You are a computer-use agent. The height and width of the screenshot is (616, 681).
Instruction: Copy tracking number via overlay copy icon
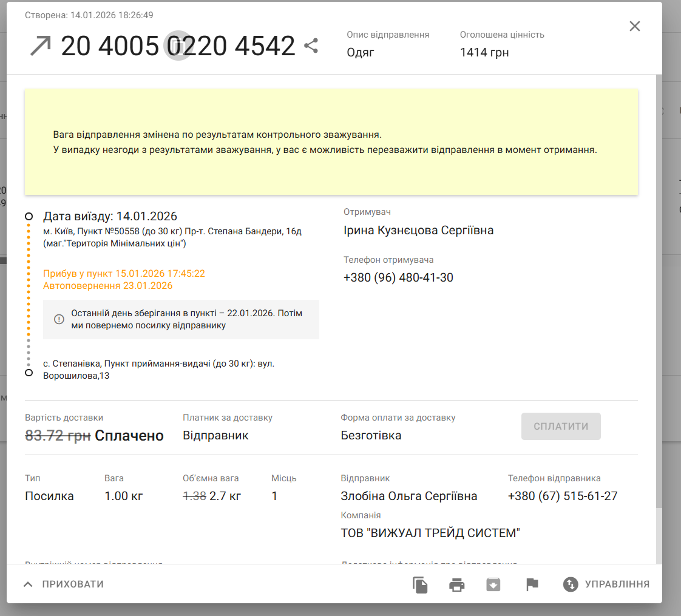[178, 46]
